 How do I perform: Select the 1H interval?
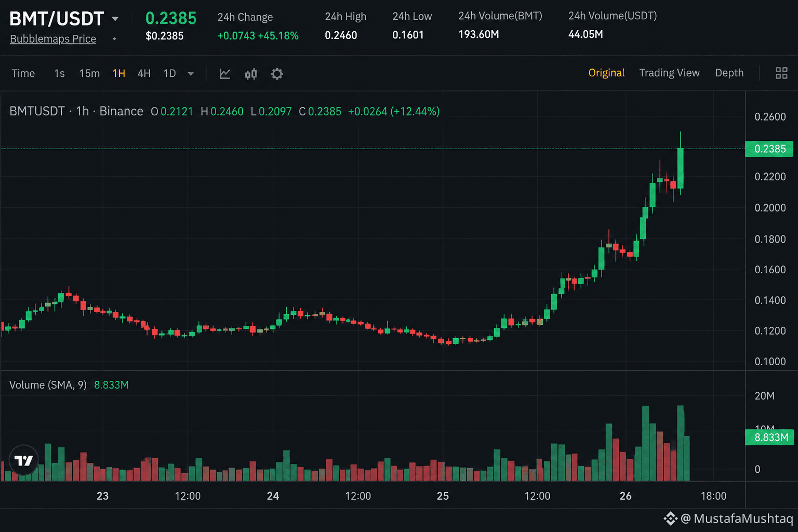point(119,73)
